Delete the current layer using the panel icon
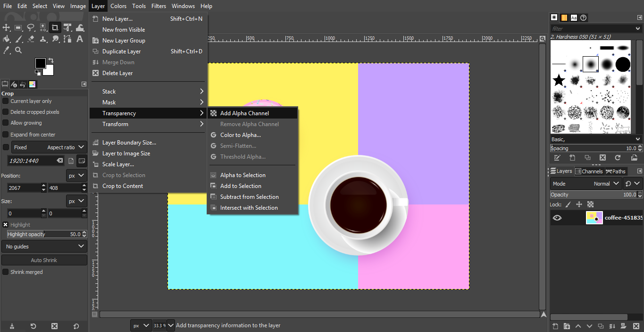This screenshot has height=332, width=644. 636,326
